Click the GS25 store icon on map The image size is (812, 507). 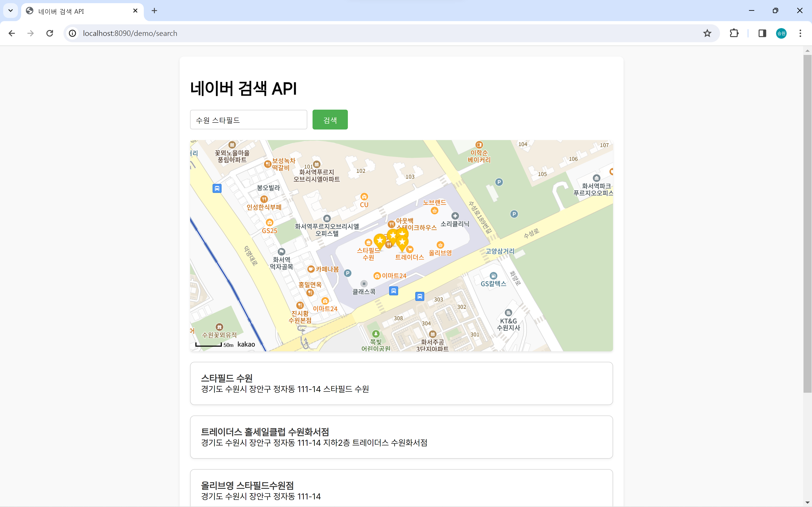[269, 223]
